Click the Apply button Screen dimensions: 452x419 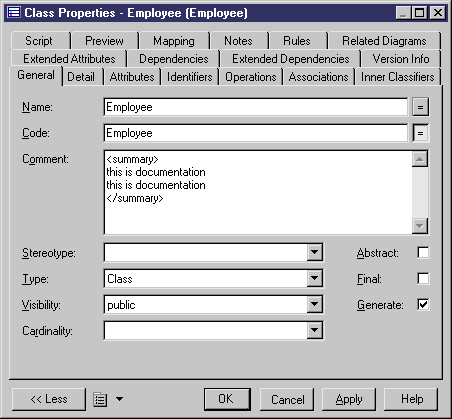(x=349, y=399)
